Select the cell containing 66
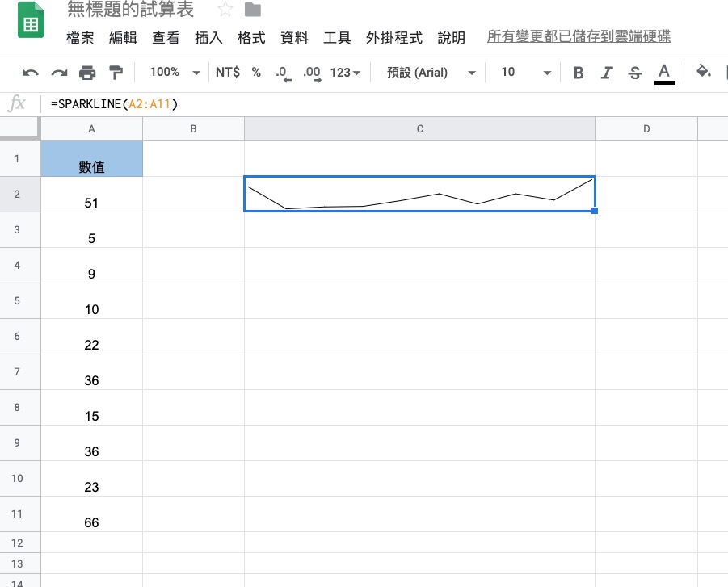The width and height of the screenshot is (728, 587). pyautogui.click(x=91, y=514)
